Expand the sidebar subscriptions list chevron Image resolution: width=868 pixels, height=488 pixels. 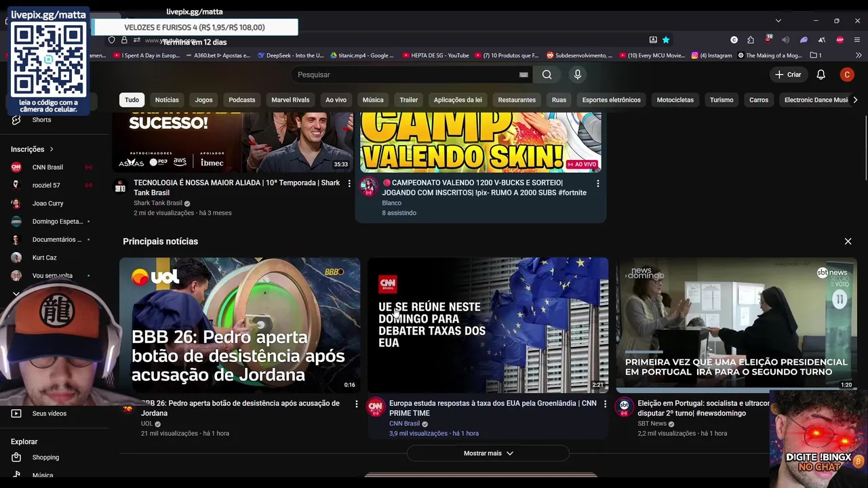click(x=16, y=293)
